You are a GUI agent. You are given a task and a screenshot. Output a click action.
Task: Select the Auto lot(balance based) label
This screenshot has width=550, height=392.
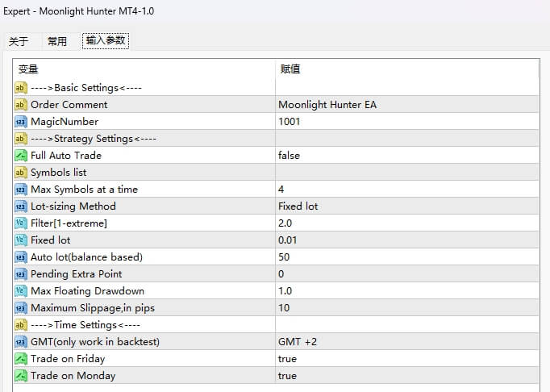pyautogui.click(x=86, y=257)
